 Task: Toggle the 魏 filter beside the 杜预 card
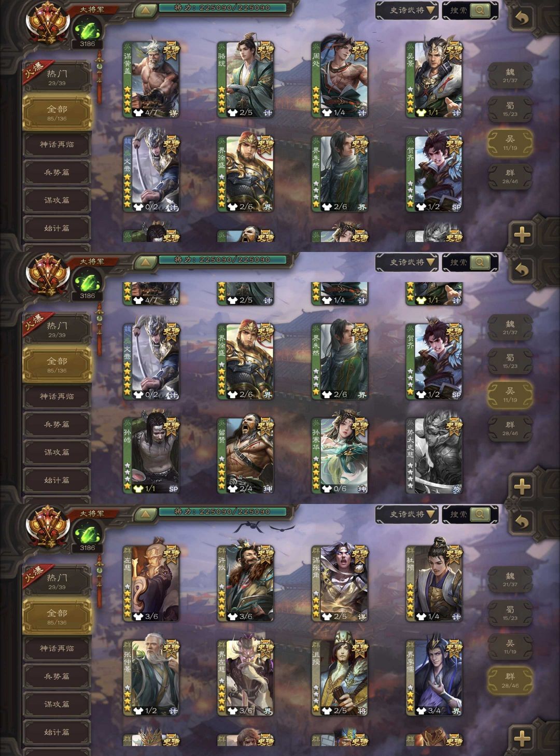click(510, 579)
